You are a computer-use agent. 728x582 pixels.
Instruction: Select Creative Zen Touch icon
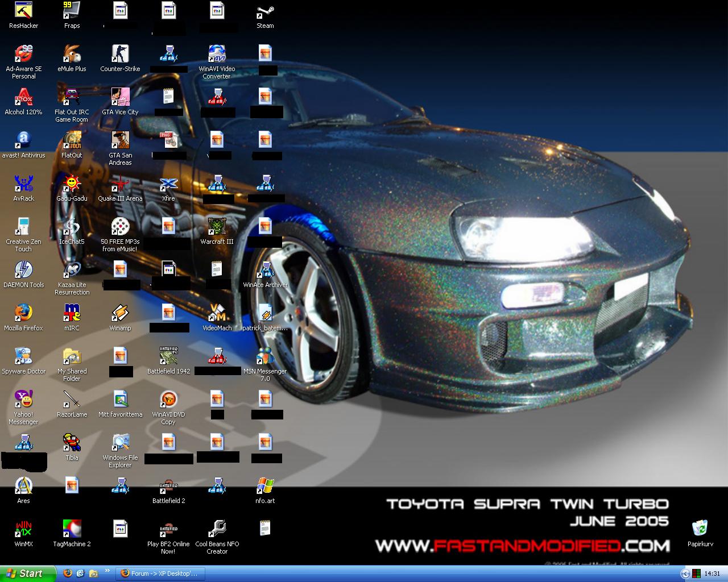coord(23,235)
